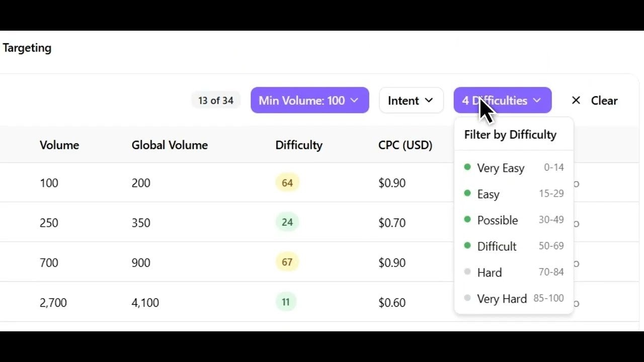Click the green difficulty badge showing 24
The image size is (644, 362).
tap(287, 222)
